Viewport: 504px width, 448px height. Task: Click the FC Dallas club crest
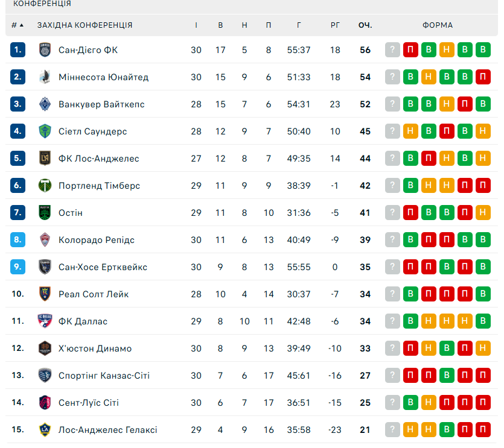click(45, 321)
